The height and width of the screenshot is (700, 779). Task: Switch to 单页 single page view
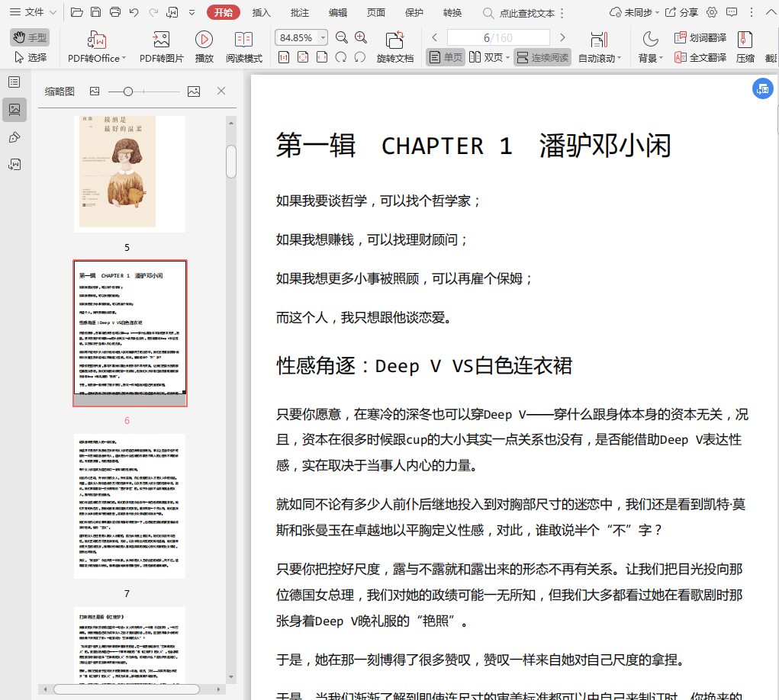tap(446, 57)
